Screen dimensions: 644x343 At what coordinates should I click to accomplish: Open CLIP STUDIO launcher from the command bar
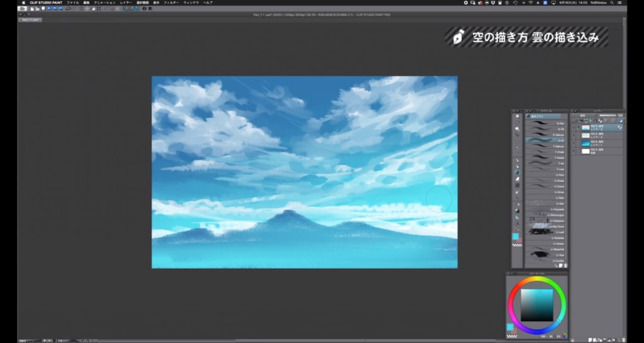pyautogui.click(x=22, y=9)
